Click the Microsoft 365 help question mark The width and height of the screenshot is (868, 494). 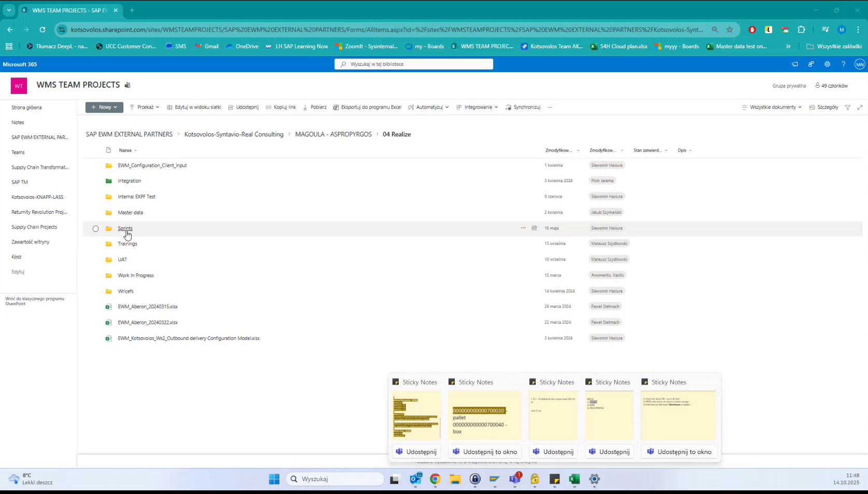844,64
